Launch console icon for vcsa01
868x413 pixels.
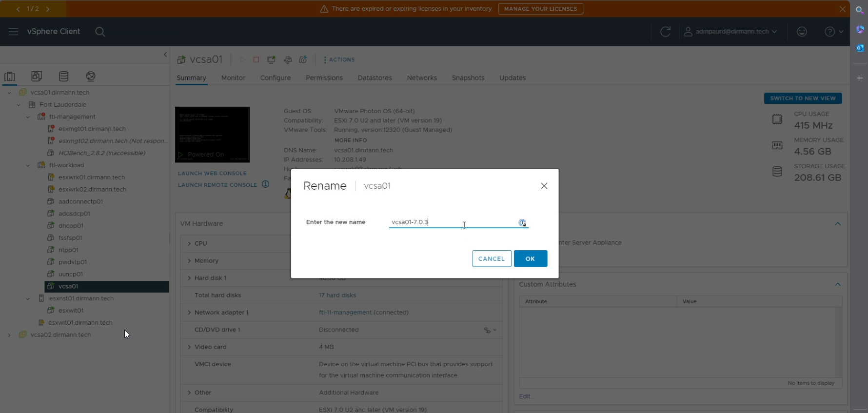pyautogui.click(x=271, y=59)
